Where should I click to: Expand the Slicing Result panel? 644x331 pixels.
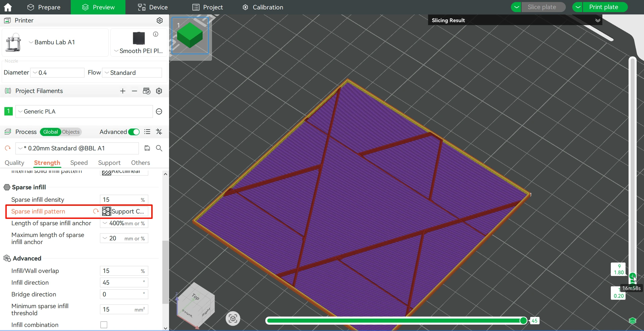tap(597, 20)
